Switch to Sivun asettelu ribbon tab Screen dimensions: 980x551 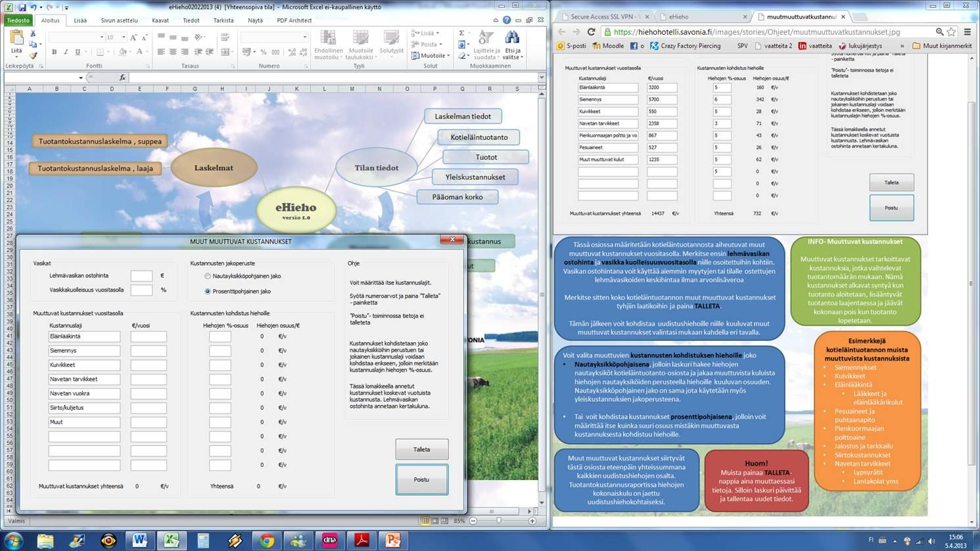[119, 20]
